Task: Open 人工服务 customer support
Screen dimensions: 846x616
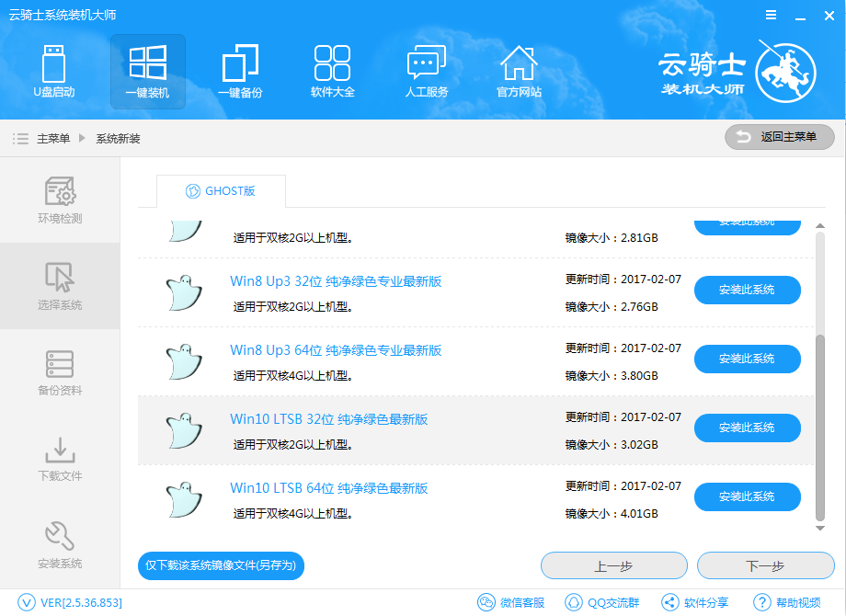Action: coord(426,72)
